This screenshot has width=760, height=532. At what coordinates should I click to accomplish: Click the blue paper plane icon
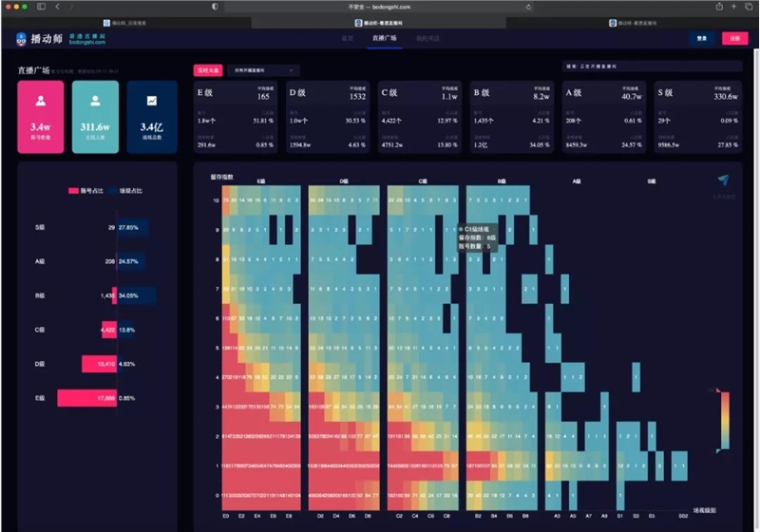tap(724, 180)
